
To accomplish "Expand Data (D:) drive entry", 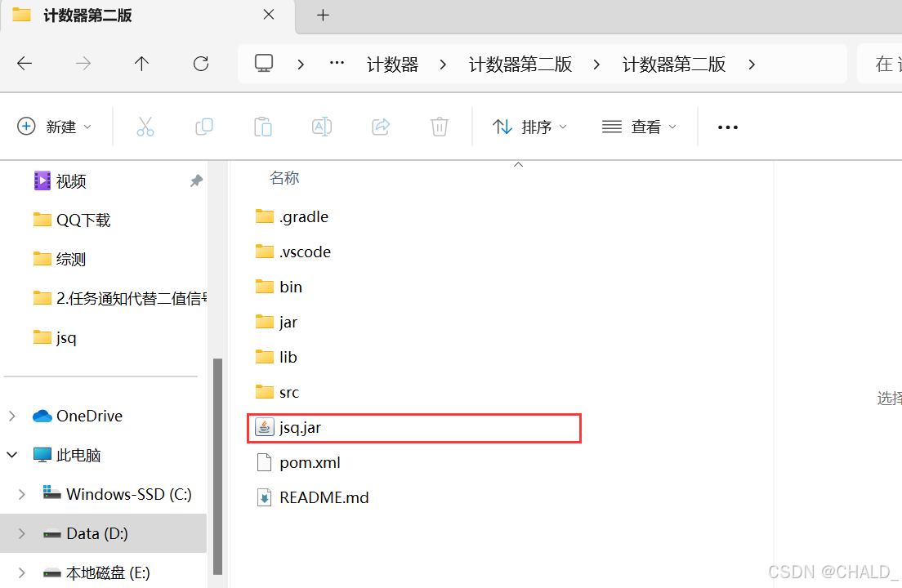I will click(20, 533).
